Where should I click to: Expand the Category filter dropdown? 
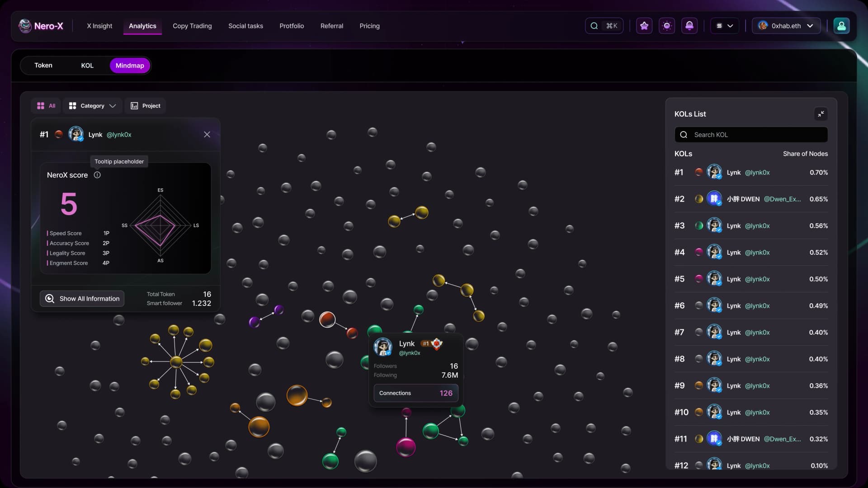click(x=92, y=106)
